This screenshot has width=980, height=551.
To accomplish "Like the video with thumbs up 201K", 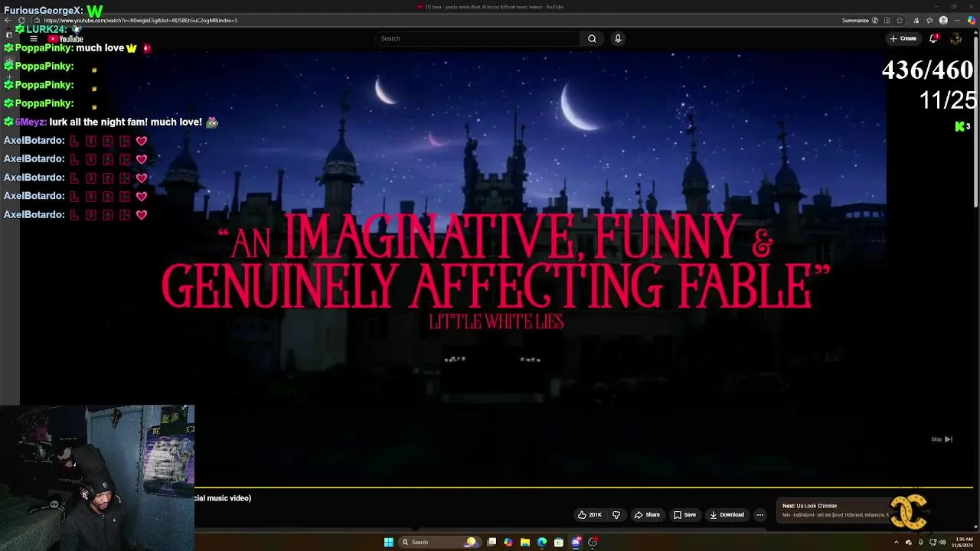I will 590,515.
